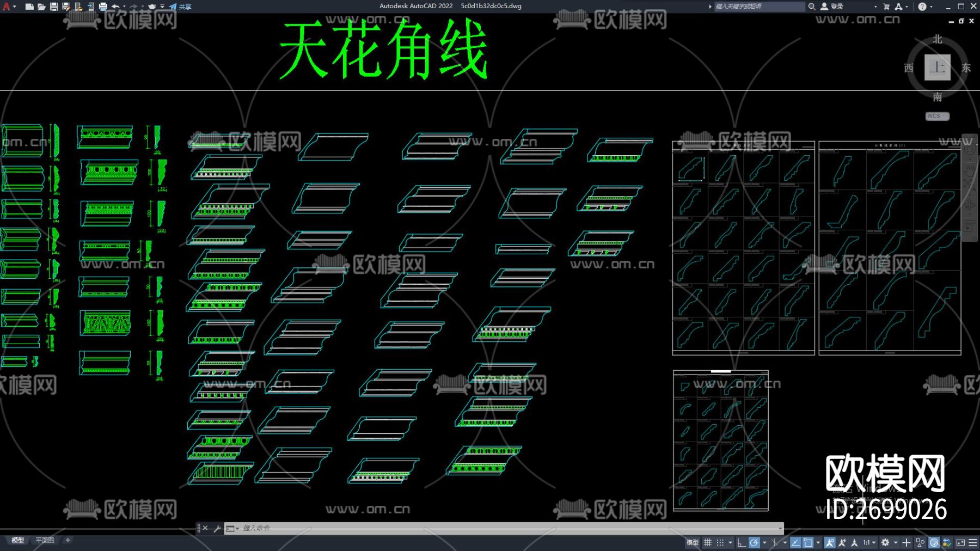Click the Isolate Objects status icon
Image resolution: width=980 pixels, height=551 pixels.
tap(920, 542)
